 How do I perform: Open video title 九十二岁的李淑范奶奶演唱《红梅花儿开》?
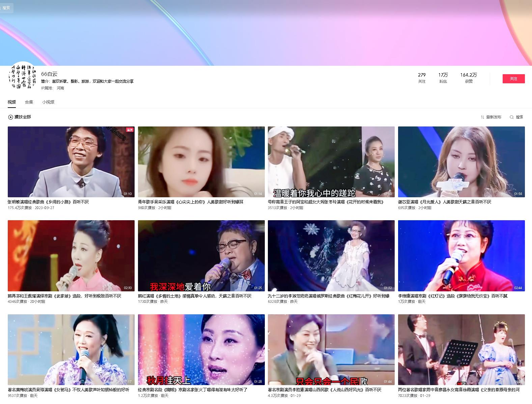(x=329, y=296)
